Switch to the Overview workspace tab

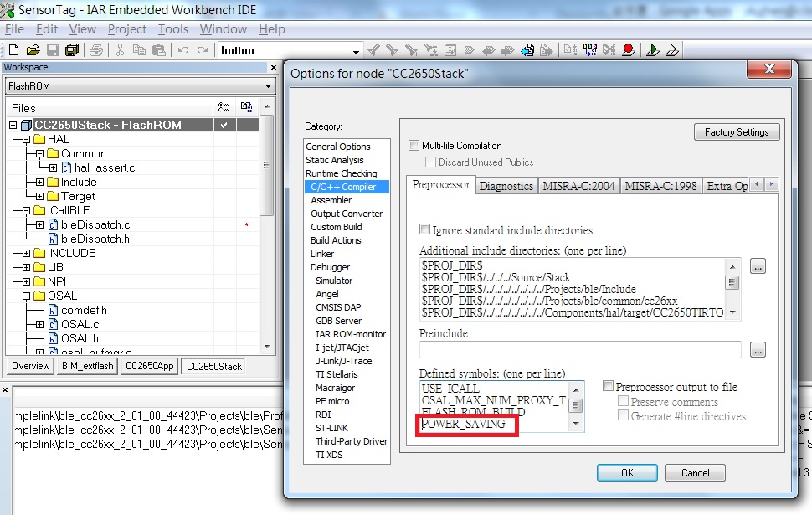coord(30,366)
